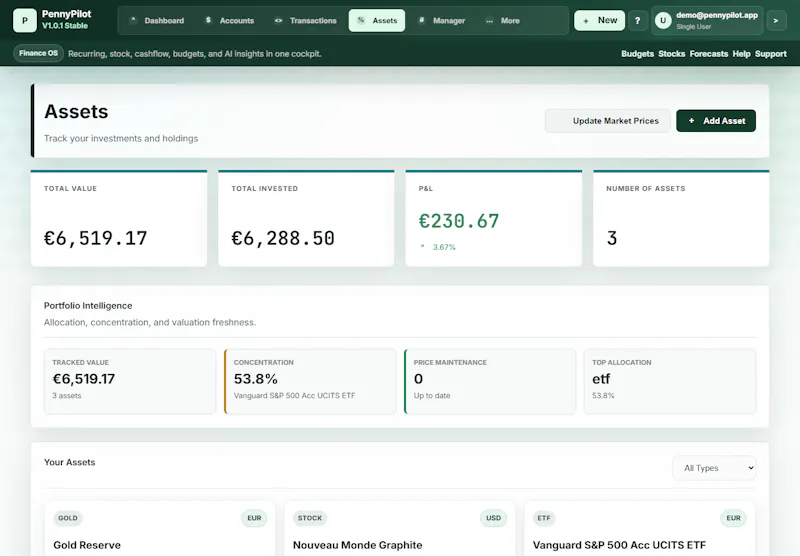Click Update Market Prices button
Image resolution: width=800 pixels, height=556 pixels.
click(608, 121)
